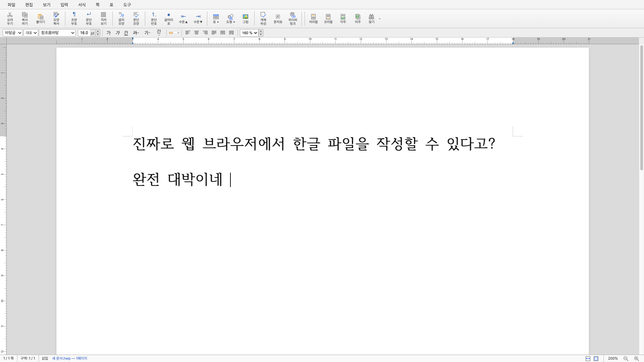Toggle 조판부호 formatting marks view
Screen dimensions: 644x362
click(x=74, y=18)
